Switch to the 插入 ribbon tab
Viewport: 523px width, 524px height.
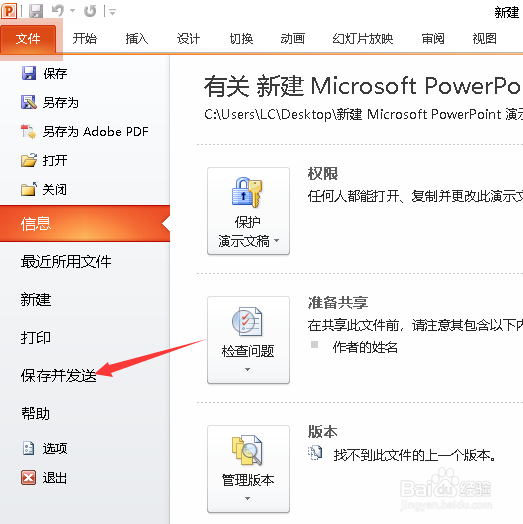tap(137, 39)
